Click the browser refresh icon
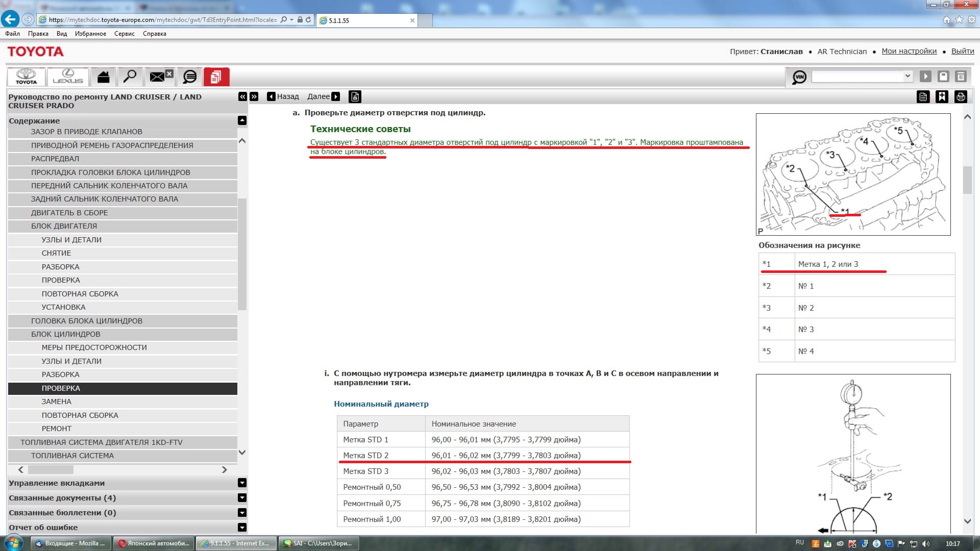Image resolution: width=980 pixels, height=551 pixels. 308,20
